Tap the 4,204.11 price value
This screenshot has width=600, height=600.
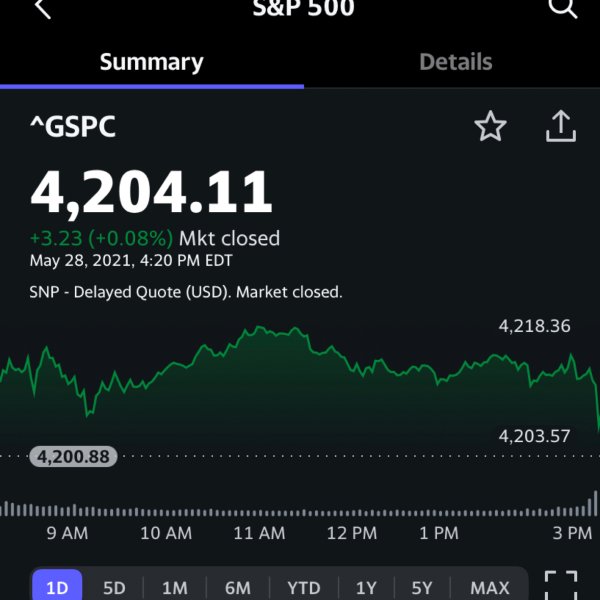(151, 192)
